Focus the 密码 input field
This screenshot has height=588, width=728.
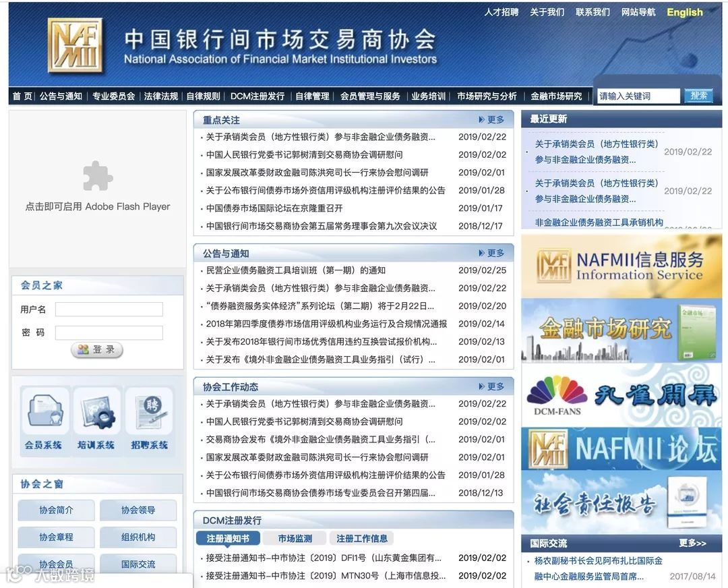tap(109, 332)
